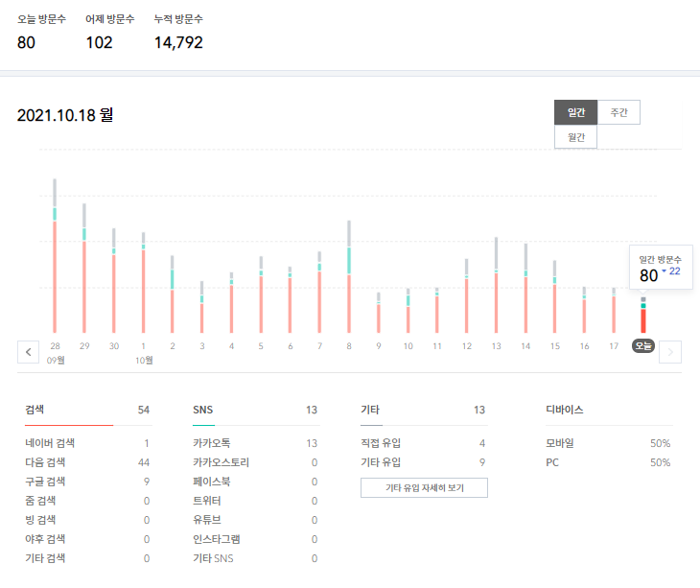700x588 pixels.
Task: Go to previous dates with left arrow
Action: (28, 352)
